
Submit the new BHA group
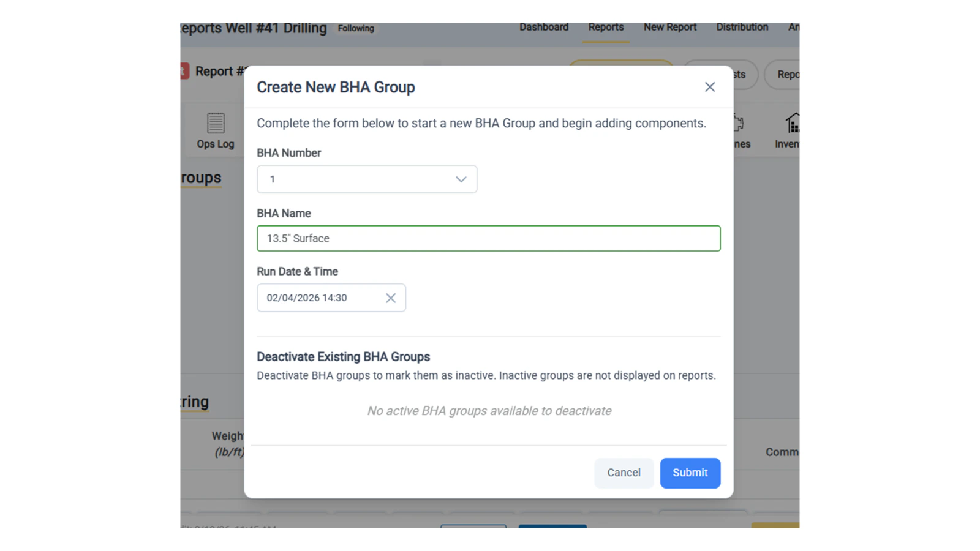click(690, 473)
